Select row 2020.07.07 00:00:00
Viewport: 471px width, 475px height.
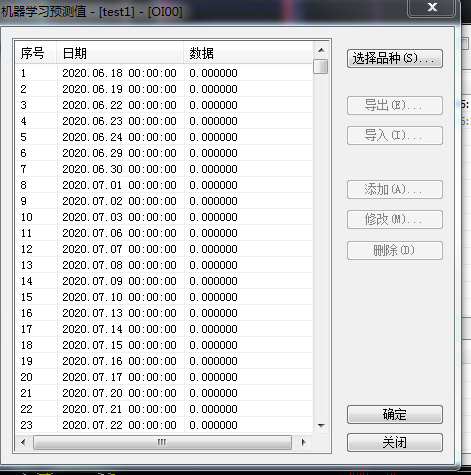(164, 249)
